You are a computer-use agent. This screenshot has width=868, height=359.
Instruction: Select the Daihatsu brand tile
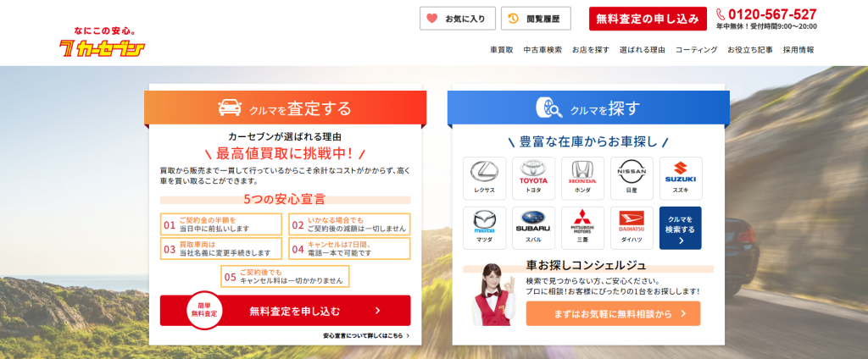[x=632, y=228]
